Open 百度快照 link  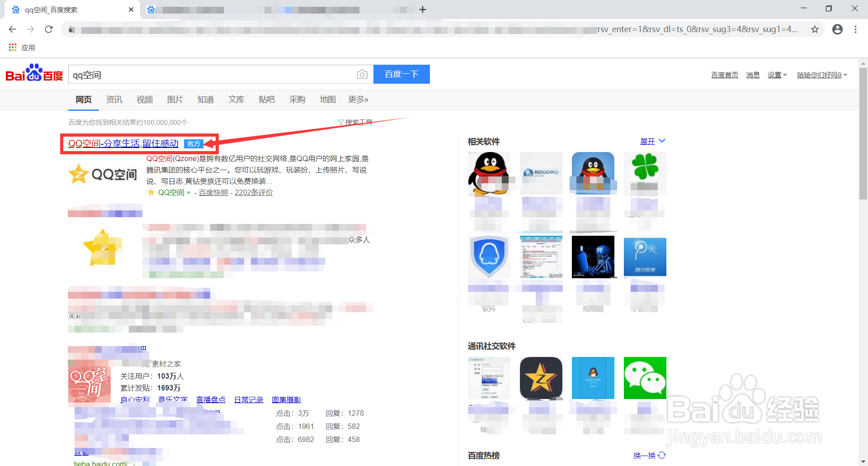pyautogui.click(x=213, y=193)
